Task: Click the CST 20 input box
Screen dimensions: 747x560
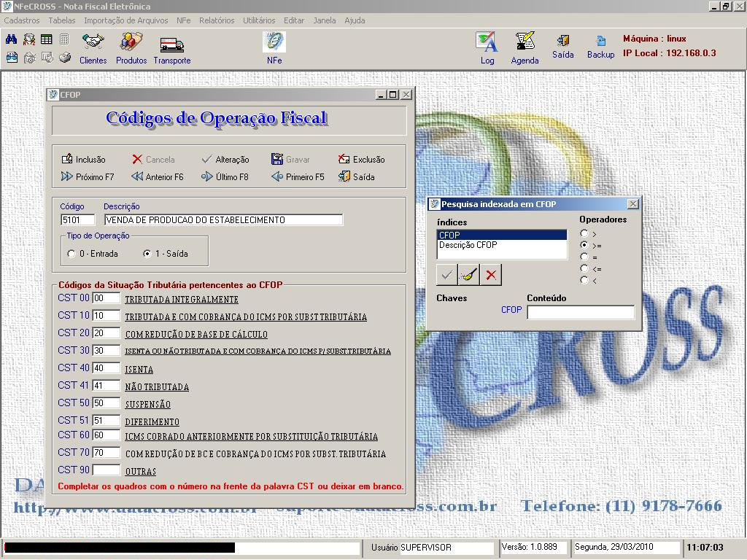Action: tap(107, 332)
